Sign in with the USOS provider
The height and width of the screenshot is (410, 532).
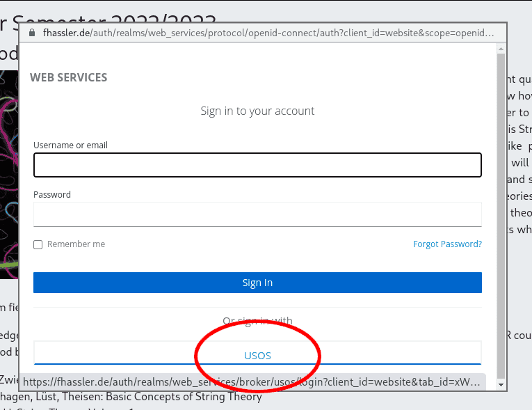(x=257, y=355)
